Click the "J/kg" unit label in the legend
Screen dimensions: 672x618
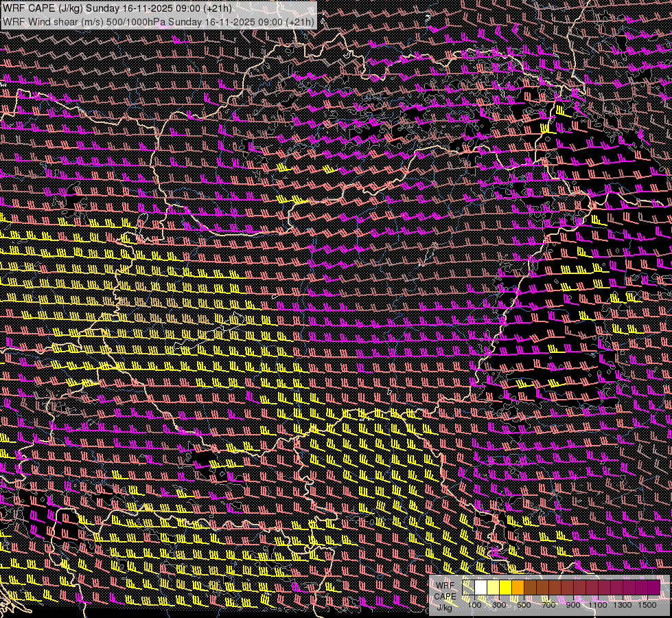click(x=445, y=607)
